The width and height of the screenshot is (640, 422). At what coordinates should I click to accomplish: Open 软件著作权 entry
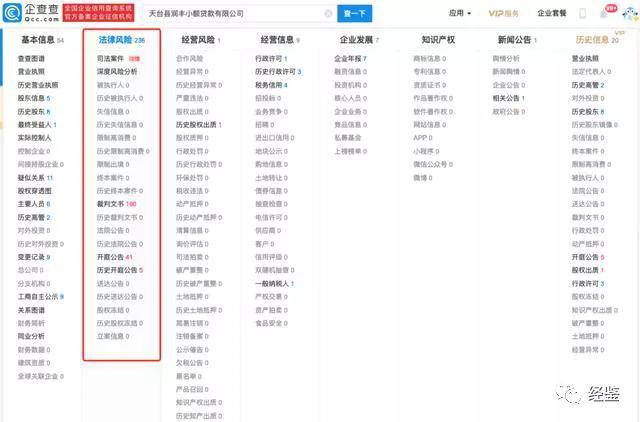(x=433, y=111)
